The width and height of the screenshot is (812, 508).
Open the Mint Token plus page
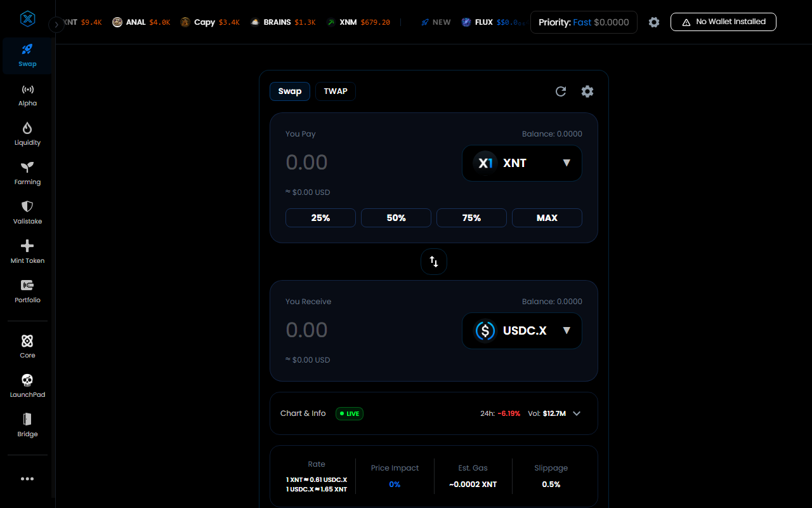[x=27, y=252]
